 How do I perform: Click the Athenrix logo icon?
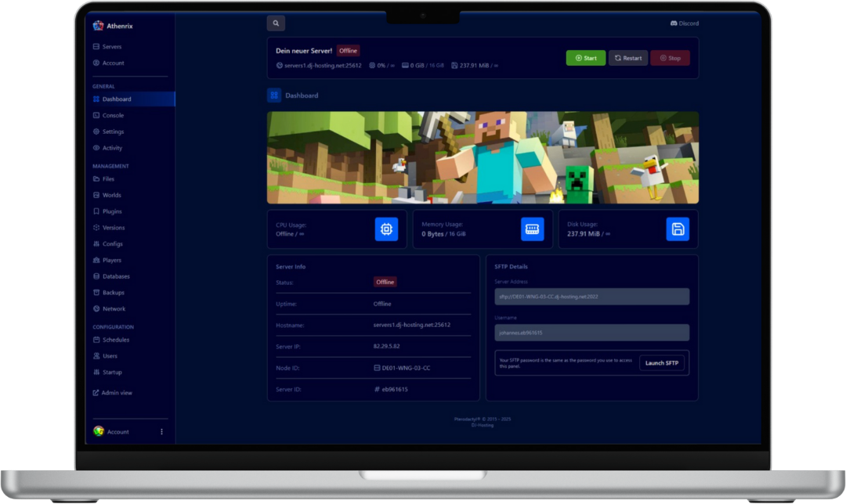[x=98, y=26]
